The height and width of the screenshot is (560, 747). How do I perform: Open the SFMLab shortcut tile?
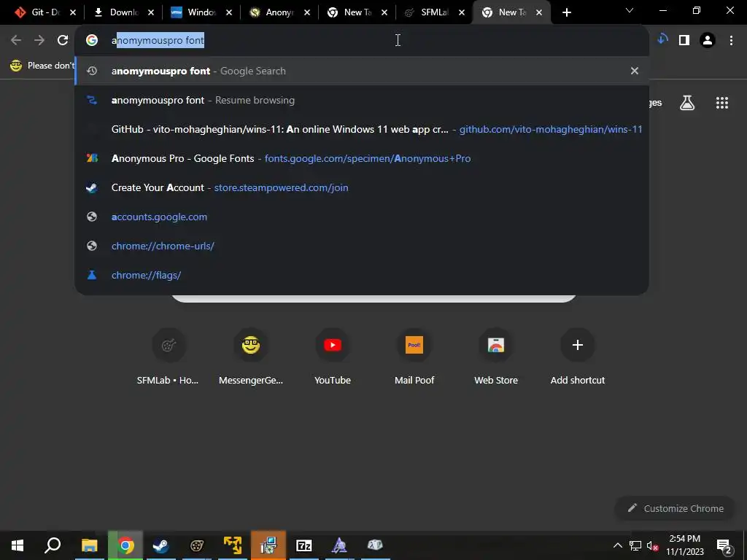pyautogui.click(x=168, y=357)
